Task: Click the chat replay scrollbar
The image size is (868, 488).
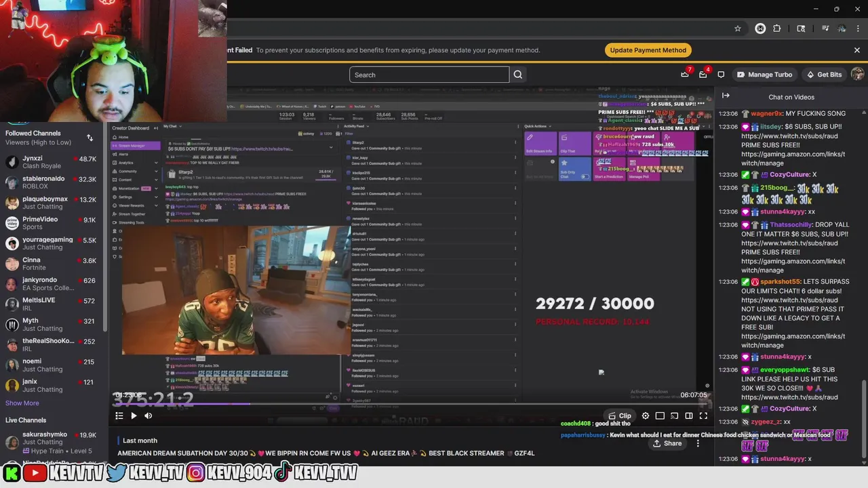Action: (x=863, y=420)
